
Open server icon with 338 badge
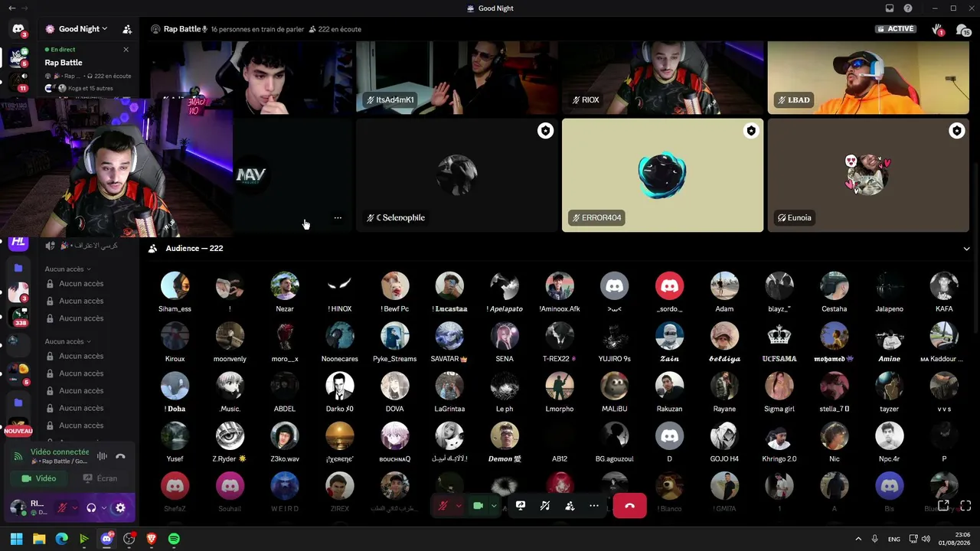click(x=18, y=315)
